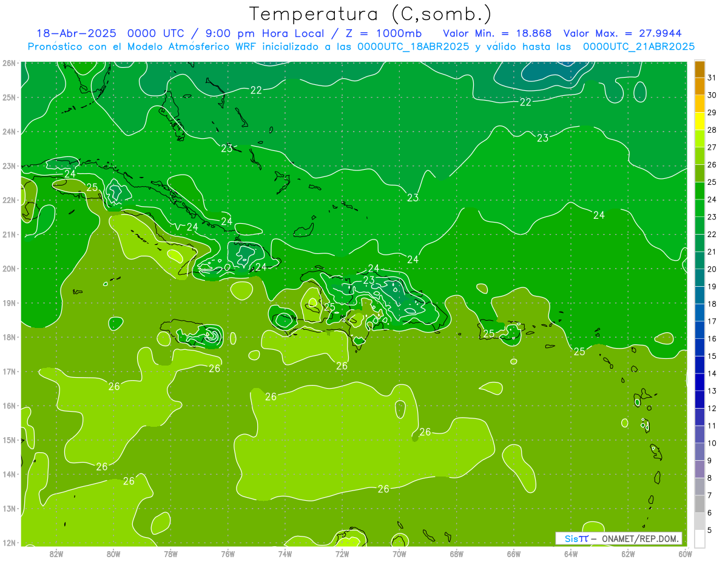
Task: Click the "76W" longitude axis label
Action: tap(227, 553)
